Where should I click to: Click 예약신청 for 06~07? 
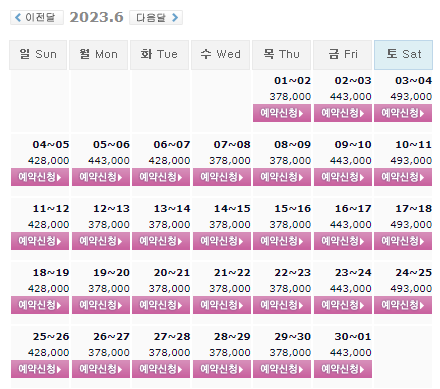point(161,177)
